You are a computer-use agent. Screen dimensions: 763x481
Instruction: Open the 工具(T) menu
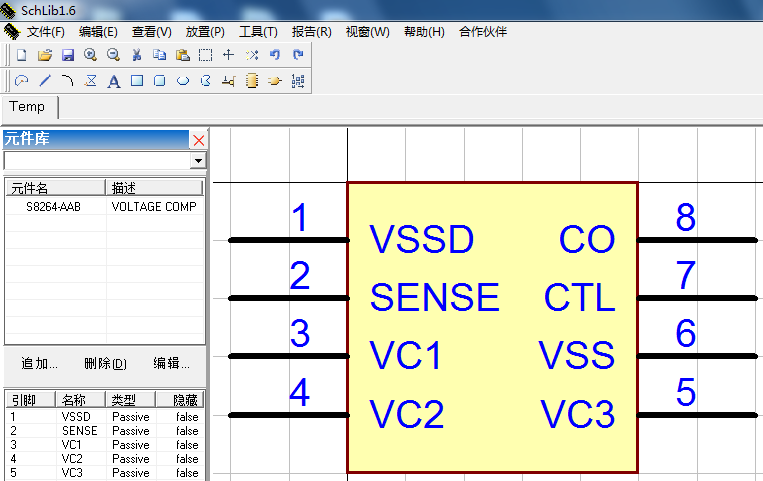(258, 32)
